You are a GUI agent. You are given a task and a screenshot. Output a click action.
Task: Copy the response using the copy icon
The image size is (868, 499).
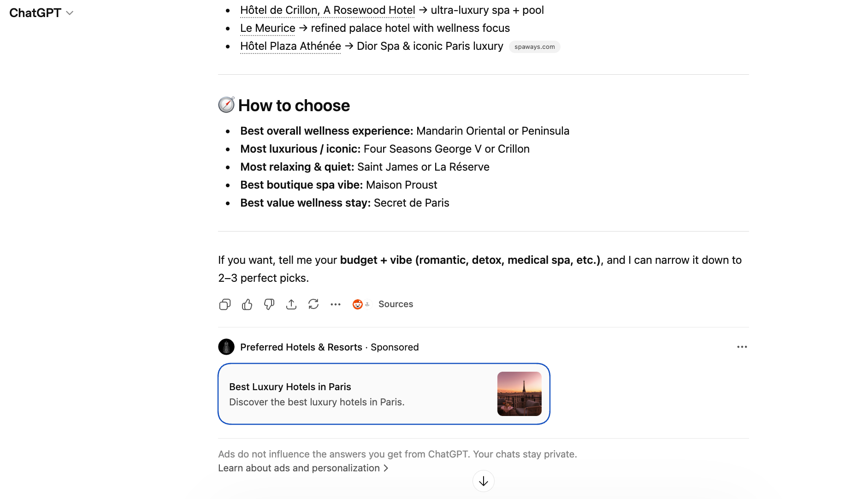225,304
